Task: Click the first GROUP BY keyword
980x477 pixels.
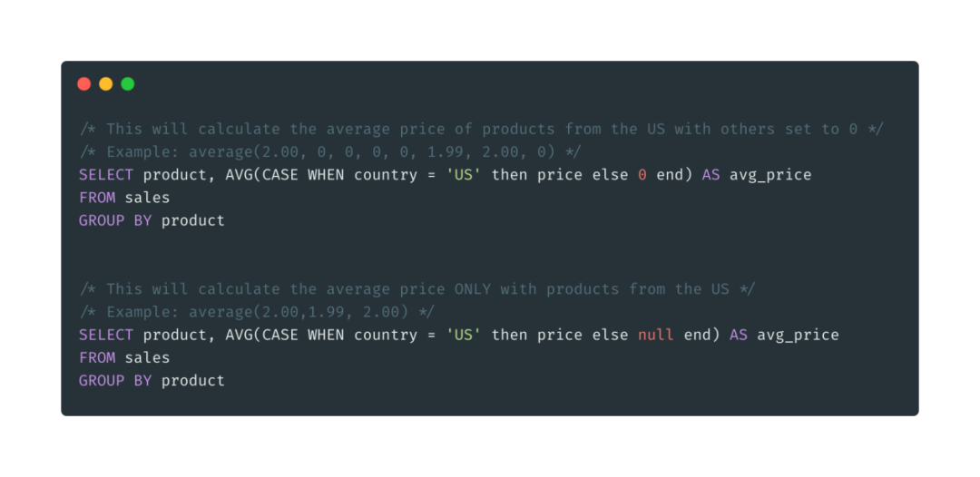Action: (115, 220)
